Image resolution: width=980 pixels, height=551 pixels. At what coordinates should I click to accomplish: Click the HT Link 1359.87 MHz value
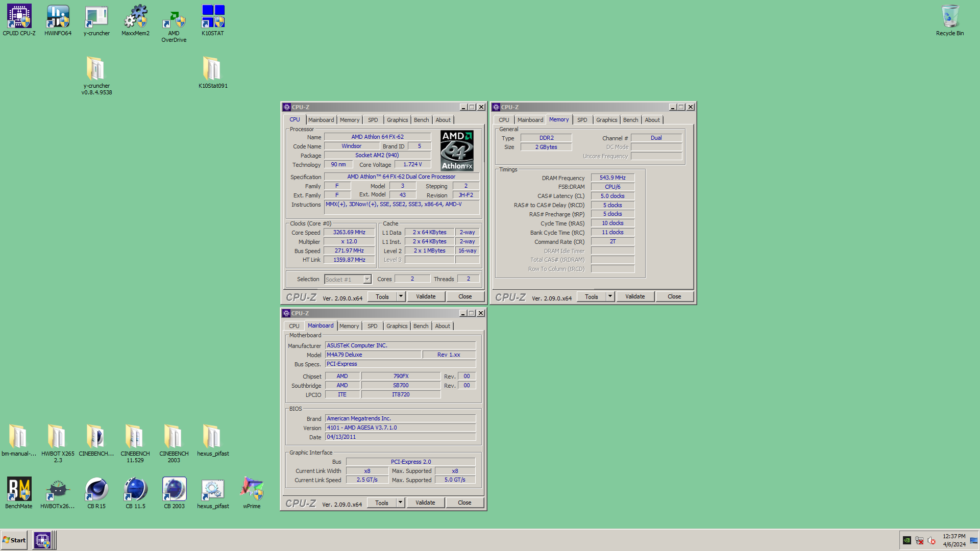[x=349, y=260]
